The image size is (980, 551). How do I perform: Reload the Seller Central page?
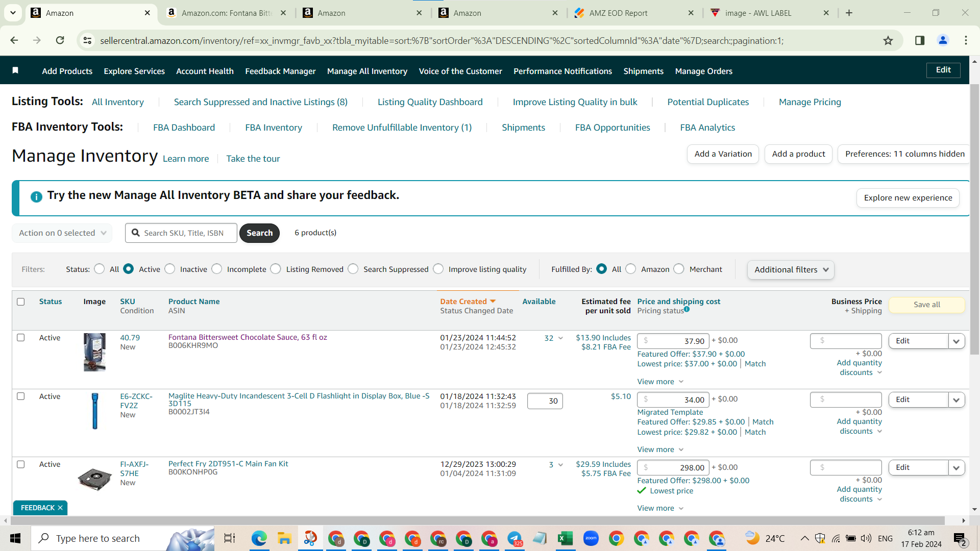pos(60,40)
